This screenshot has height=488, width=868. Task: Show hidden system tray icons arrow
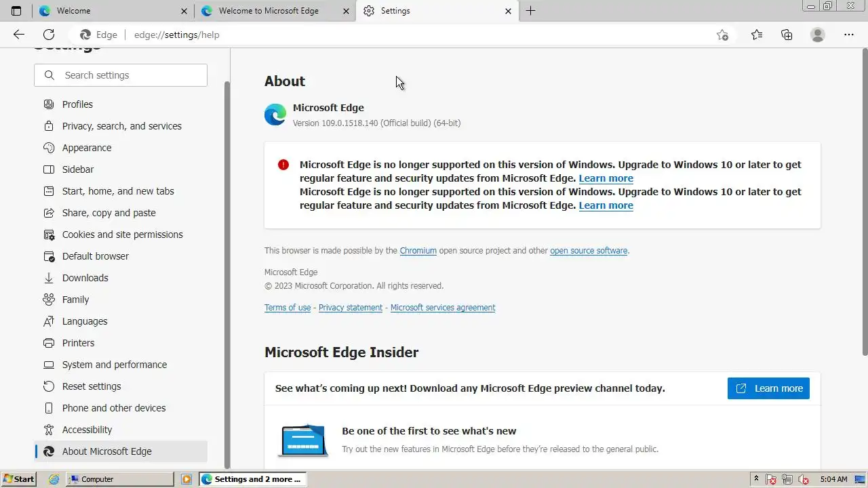coord(757,479)
